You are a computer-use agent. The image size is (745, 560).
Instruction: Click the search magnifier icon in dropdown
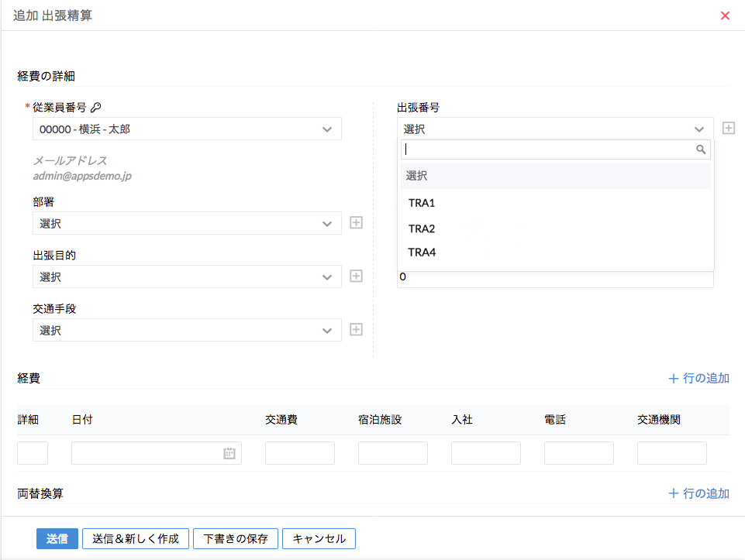click(701, 149)
